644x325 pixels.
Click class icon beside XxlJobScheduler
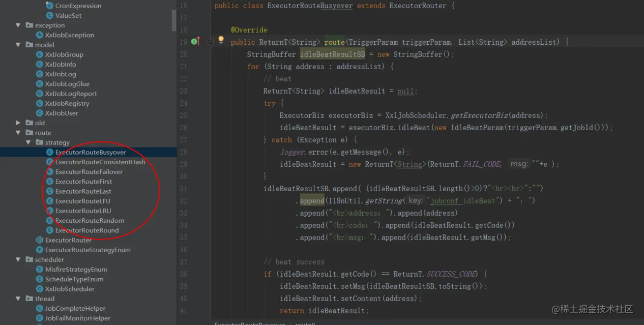click(40, 289)
